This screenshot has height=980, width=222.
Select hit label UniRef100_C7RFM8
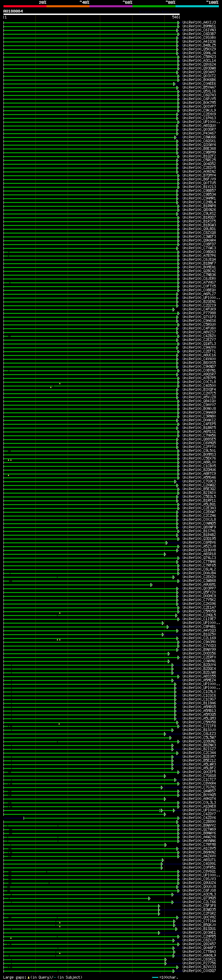tap(199, 844)
